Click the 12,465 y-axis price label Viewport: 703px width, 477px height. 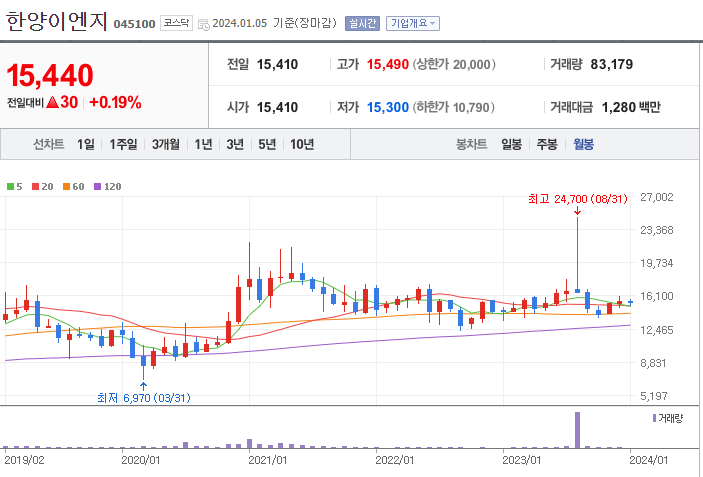coord(656,330)
